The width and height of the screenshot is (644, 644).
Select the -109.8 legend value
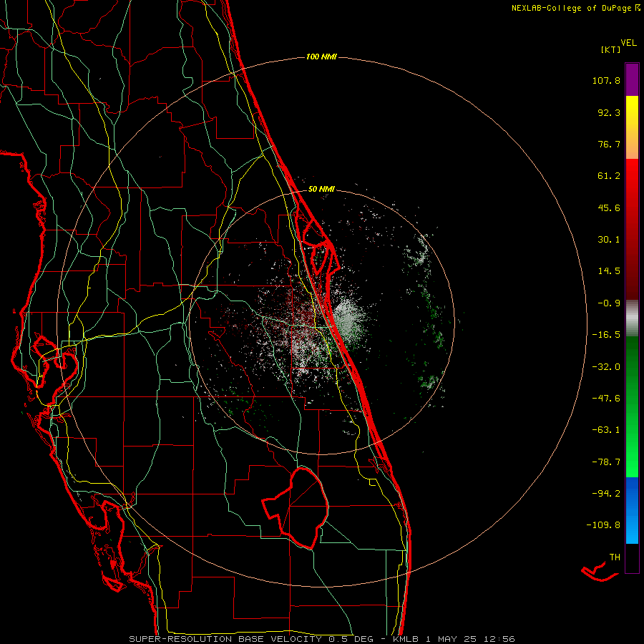pos(603,525)
